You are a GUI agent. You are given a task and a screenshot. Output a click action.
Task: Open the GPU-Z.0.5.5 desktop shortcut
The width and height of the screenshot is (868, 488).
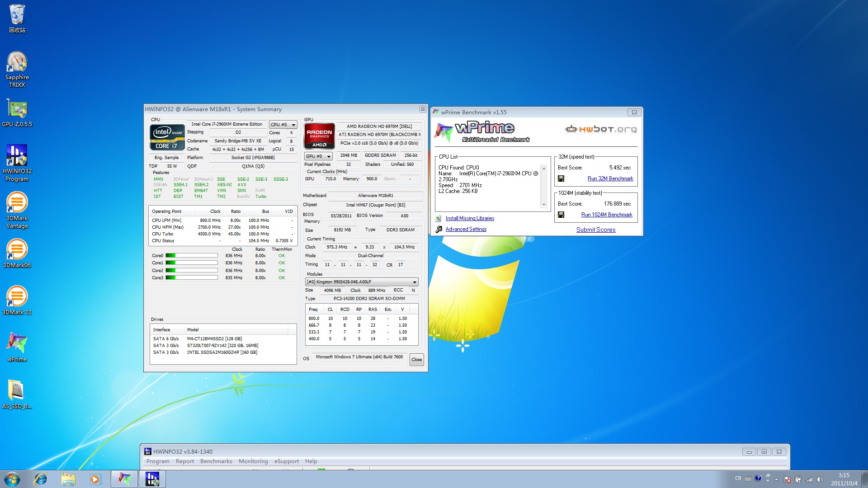[17, 113]
